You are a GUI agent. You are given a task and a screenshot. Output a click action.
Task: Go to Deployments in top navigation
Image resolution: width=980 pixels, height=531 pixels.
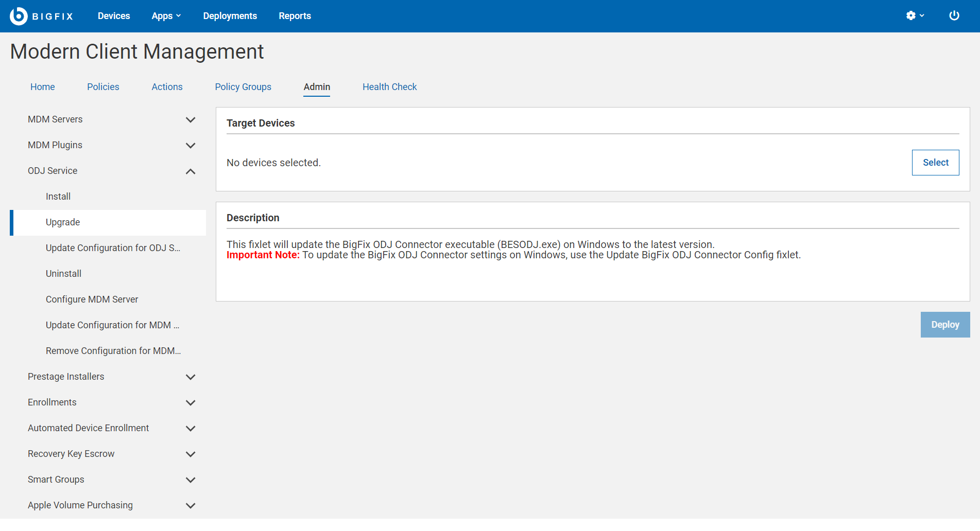click(x=230, y=16)
